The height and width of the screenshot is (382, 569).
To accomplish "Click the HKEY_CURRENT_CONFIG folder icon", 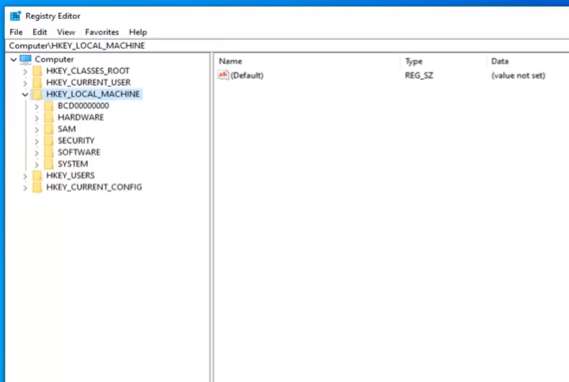I will 37,187.
